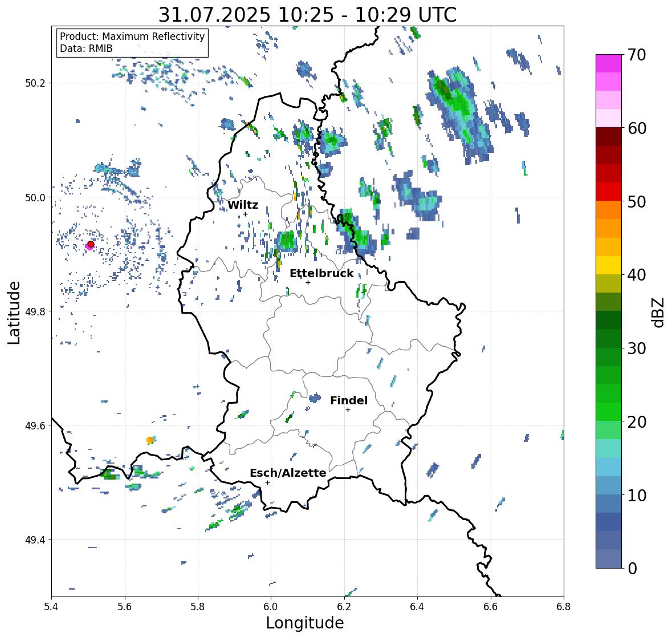The height and width of the screenshot is (637, 672).
Task: Click the 50 tick on the colorbar
Action: tap(637, 201)
